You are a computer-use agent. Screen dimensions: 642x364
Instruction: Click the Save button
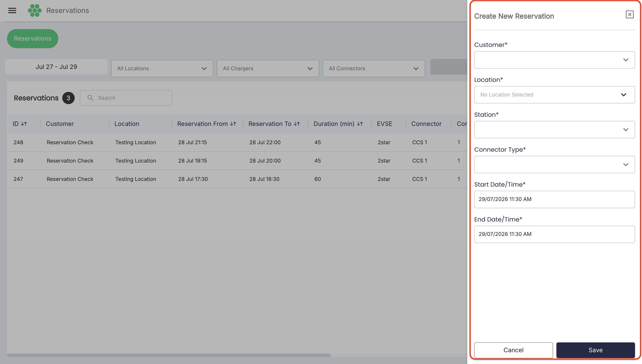pyautogui.click(x=595, y=350)
